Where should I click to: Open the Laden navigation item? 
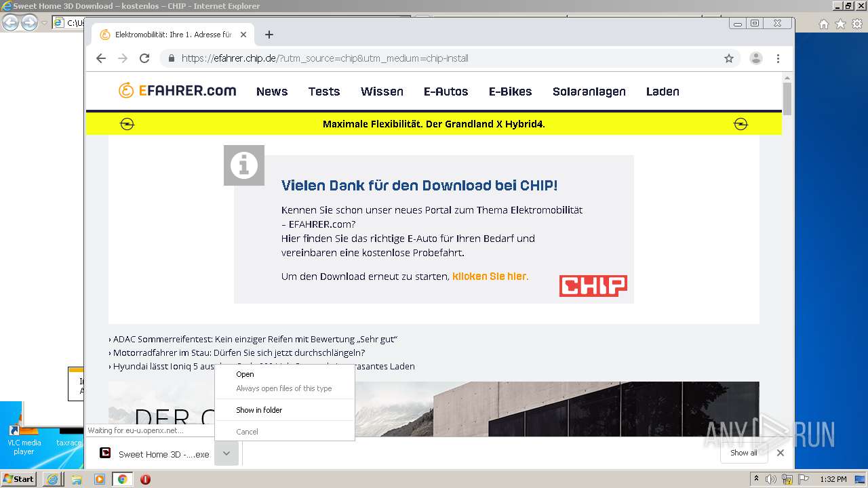663,91
